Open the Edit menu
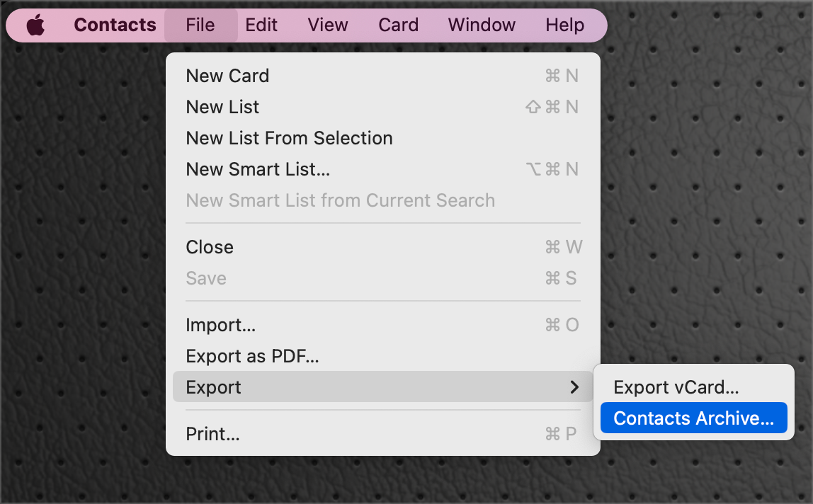813x504 pixels. [261, 25]
